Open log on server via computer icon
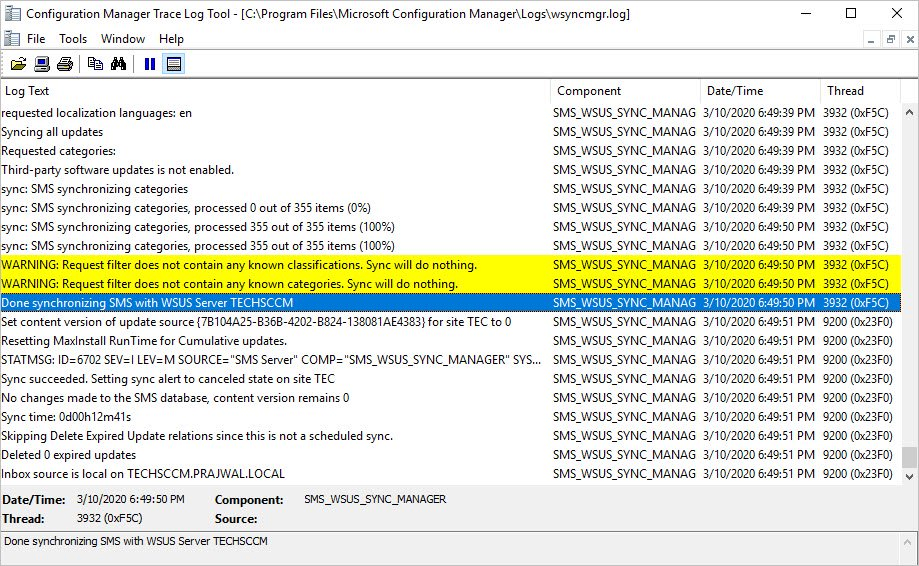 42,64
